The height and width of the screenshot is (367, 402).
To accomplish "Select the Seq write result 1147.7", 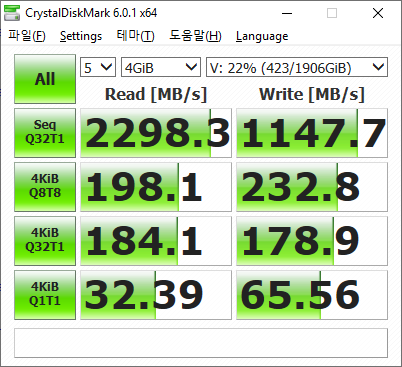I will [x=312, y=133].
